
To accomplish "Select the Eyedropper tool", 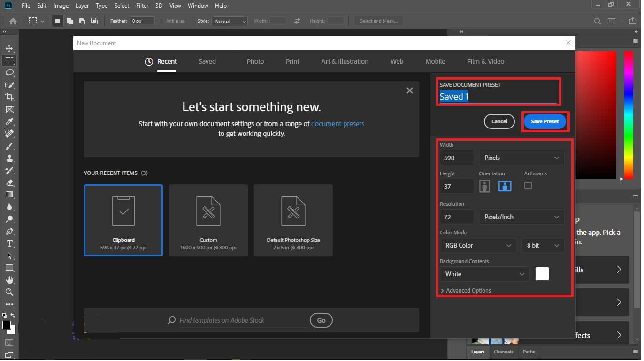I will pos(9,121).
